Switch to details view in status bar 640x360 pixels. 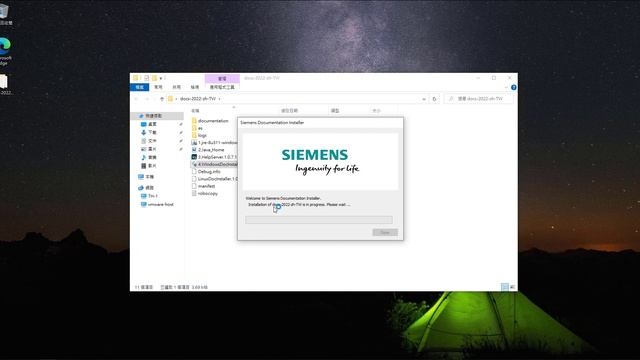coord(504,287)
